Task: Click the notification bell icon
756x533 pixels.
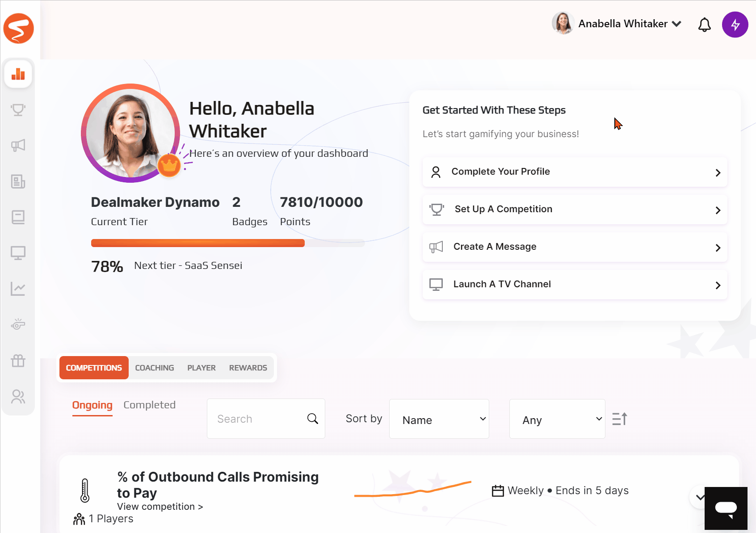Action: click(x=705, y=25)
